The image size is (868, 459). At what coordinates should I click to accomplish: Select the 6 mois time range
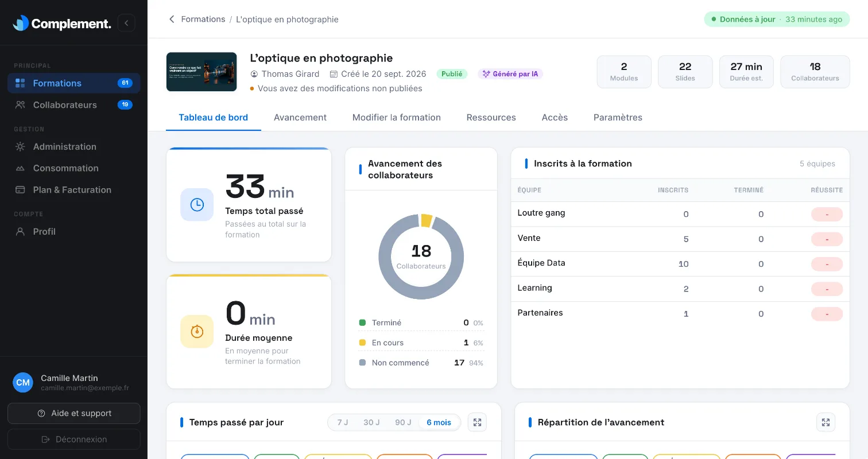tap(439, 422)
